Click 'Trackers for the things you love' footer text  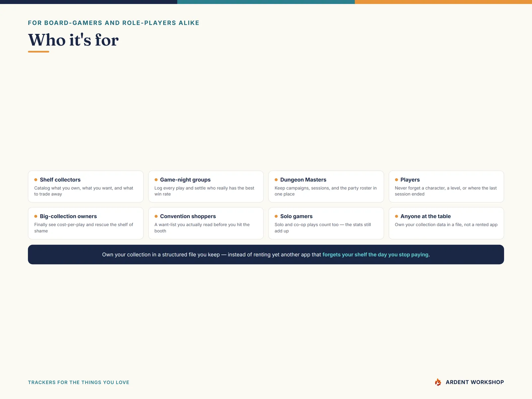[78, 382]
